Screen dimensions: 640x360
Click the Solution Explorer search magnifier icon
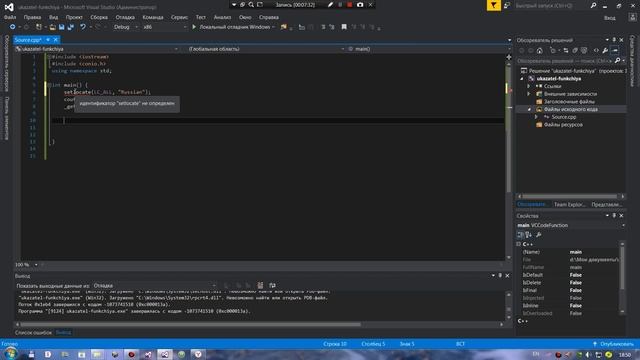point(618,61)
